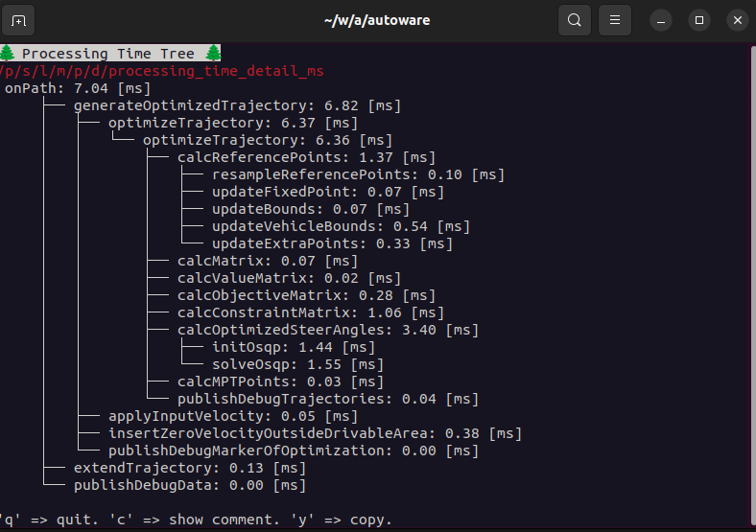
Task: Select the publishDebugTrajectories: 0.04 row
Action: pyautogui.click(x=328, y=400)
